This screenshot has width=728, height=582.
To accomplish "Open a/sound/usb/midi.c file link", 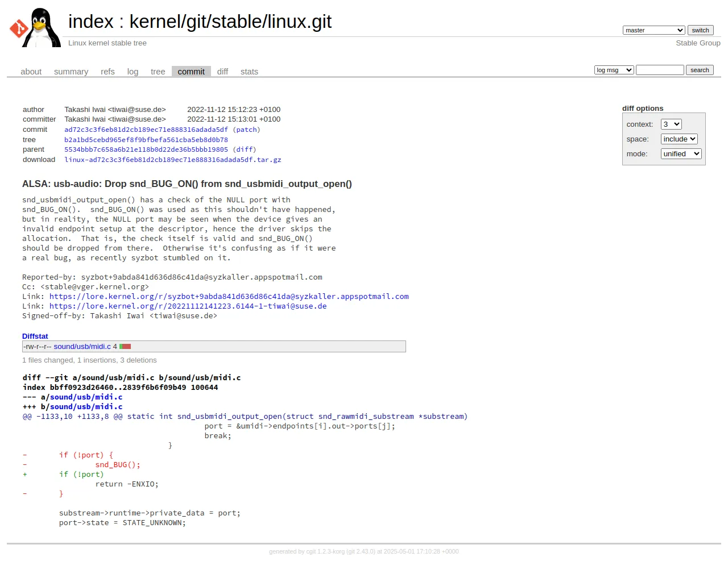I will click(86, 397).
